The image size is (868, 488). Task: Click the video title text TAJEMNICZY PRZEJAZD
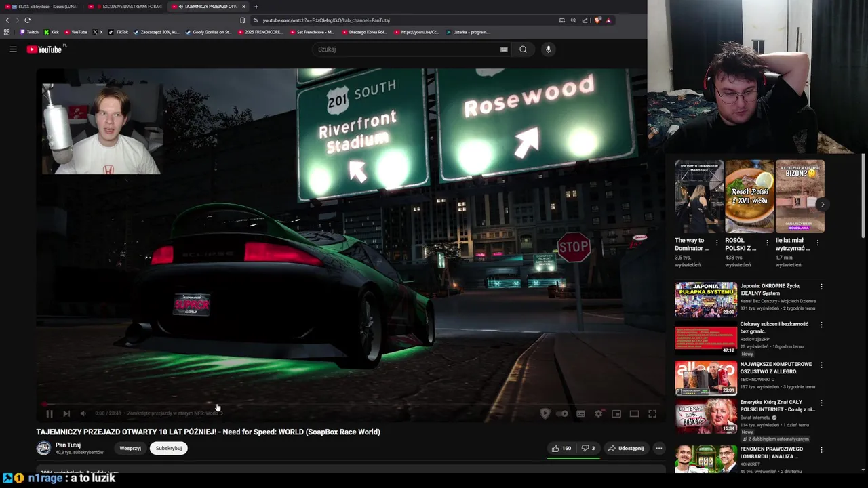tap(208, 432)
